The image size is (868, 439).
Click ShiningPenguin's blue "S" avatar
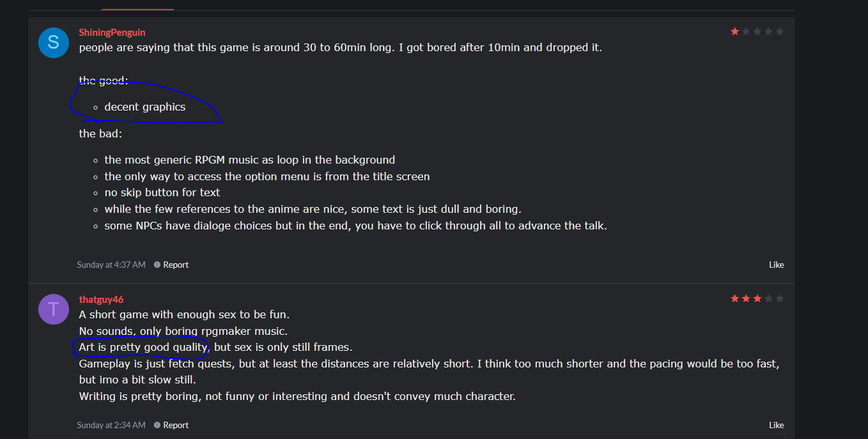54,43
